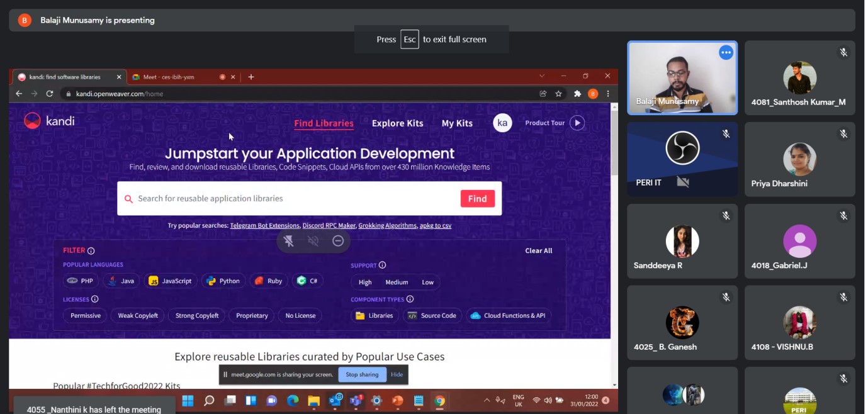Open the Explore Kits menu item
Viewport: 868px width, 414px height.
397,123
